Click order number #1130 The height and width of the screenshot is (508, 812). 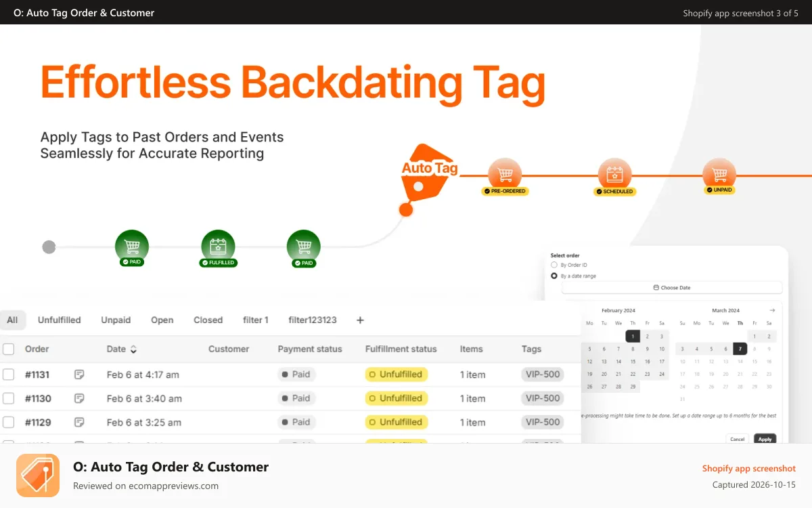point(38,398)
